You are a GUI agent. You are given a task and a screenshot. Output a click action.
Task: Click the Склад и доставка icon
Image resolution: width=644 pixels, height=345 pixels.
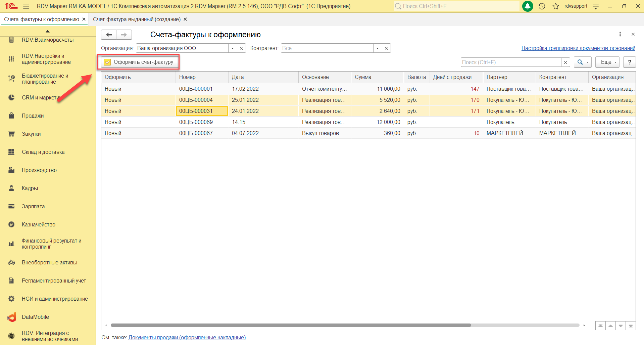[11, 152]
